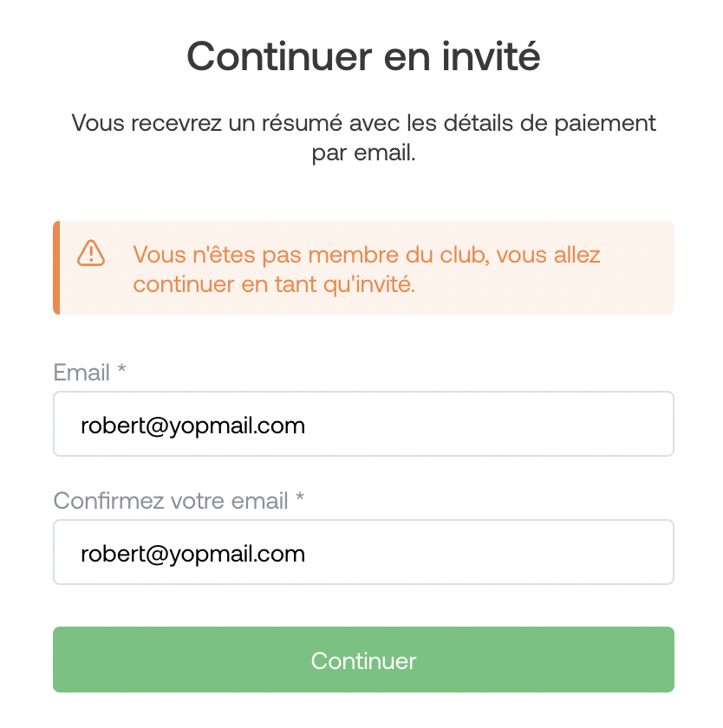Click "robert@yopmail.com" text in the Email field
723x728 pixels.
pyautogui.click(x=192, y=426)
